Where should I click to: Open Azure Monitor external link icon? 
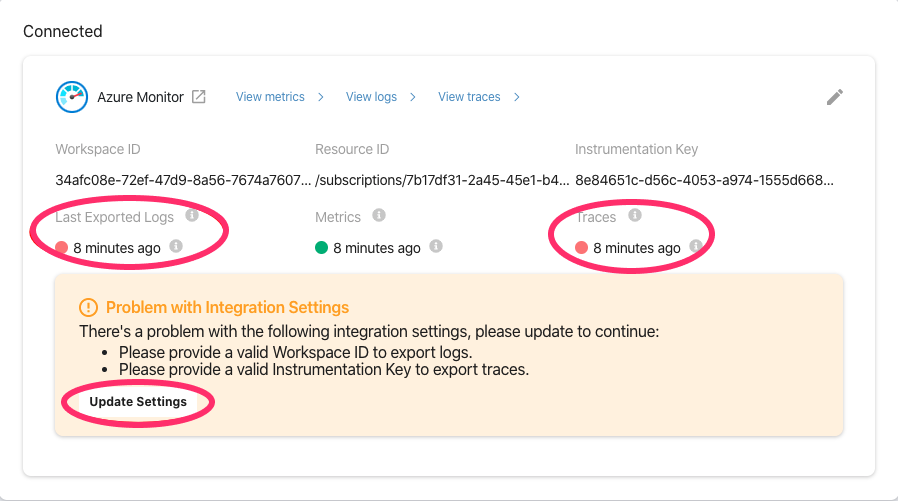click(199, 97)
